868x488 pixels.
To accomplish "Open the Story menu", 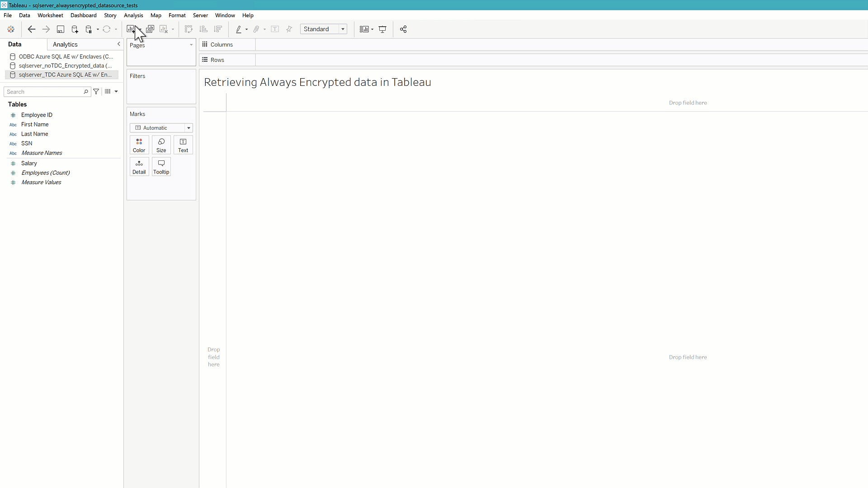I will tap(110, 15).
